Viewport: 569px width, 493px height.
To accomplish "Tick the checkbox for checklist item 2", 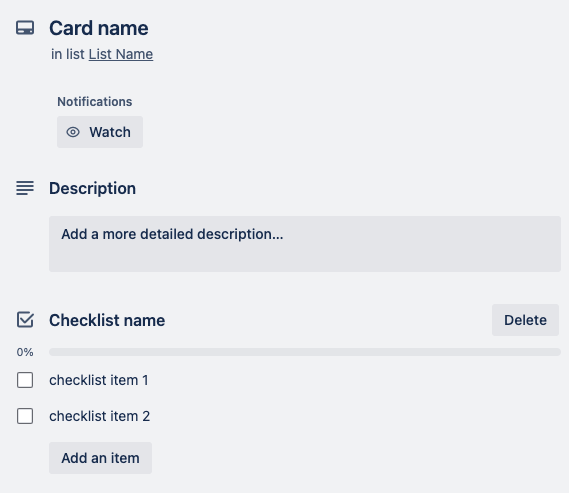I will click(x=25, y=416).
